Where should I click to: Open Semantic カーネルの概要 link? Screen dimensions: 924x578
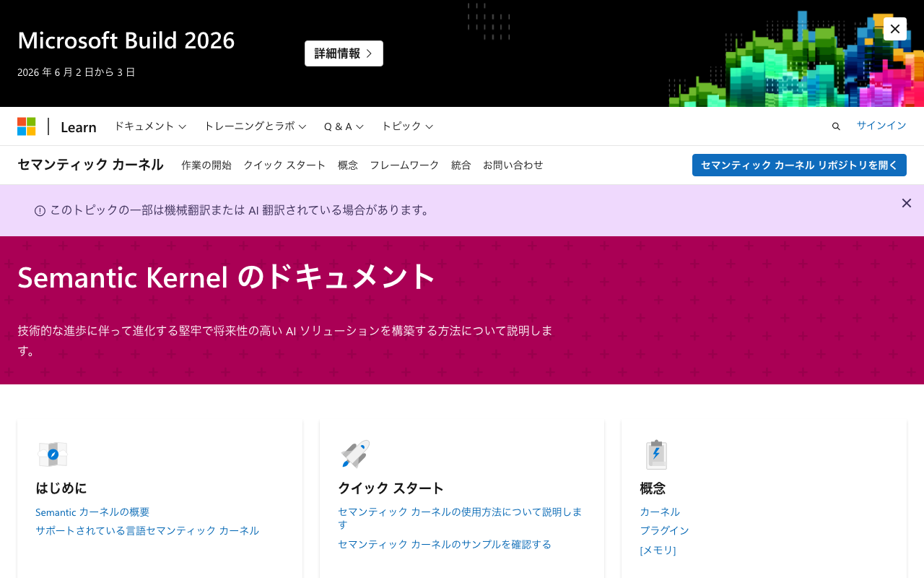pyautogui.click(x=92, y=512)
